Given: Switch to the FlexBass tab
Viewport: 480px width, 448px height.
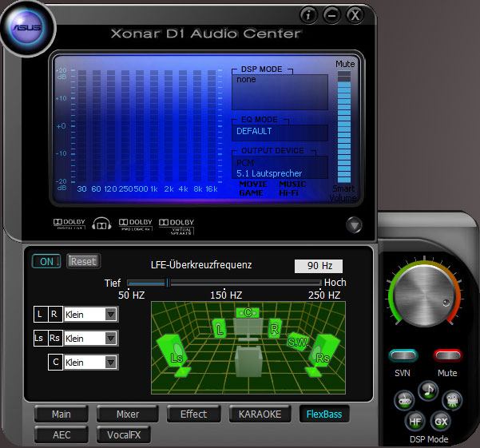Looking at the screenshot, I should click(x=324, y=414).
